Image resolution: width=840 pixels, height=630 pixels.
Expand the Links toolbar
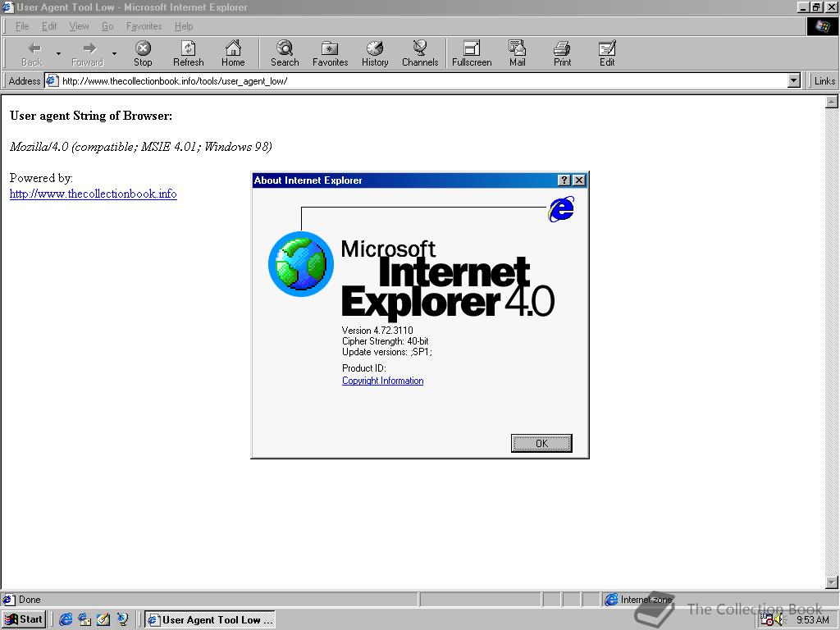pyautogui.click(x=824, y=81)
